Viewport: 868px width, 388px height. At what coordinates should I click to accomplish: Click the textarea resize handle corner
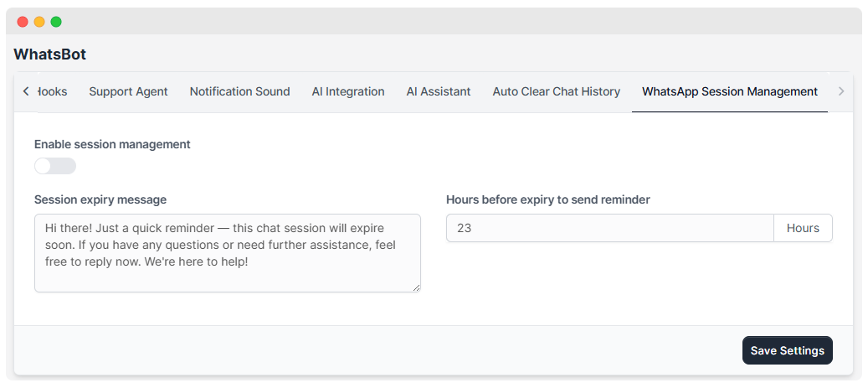[416, 287]
